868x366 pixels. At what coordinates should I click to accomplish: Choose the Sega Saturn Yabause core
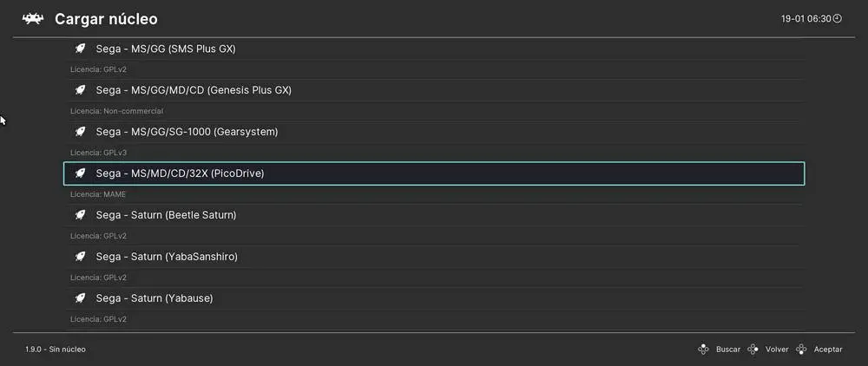[155, 298]
